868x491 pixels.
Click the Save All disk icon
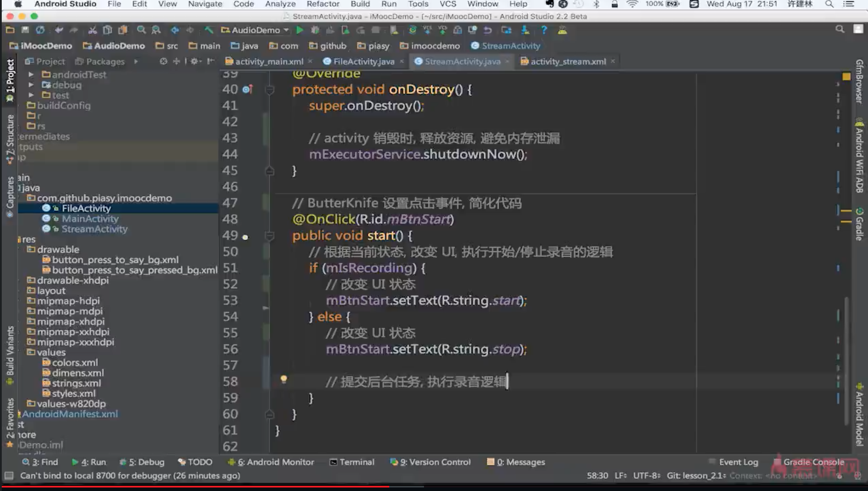pyautogui.click(x=25, y=30)
